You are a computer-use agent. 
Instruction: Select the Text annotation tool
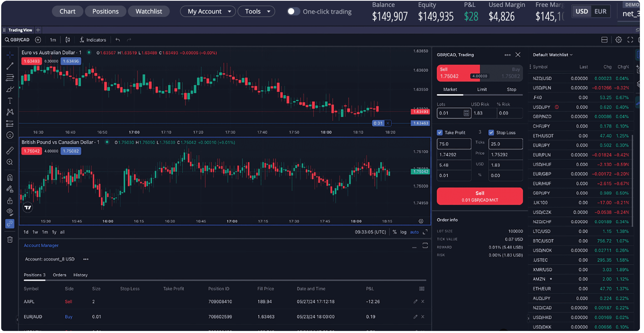(x=10, y=101)
